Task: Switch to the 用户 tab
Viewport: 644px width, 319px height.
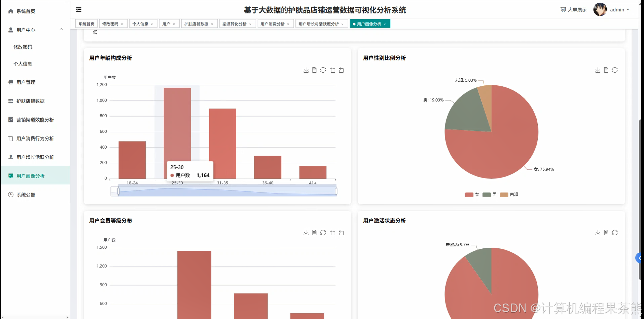Action: (166, 24)
